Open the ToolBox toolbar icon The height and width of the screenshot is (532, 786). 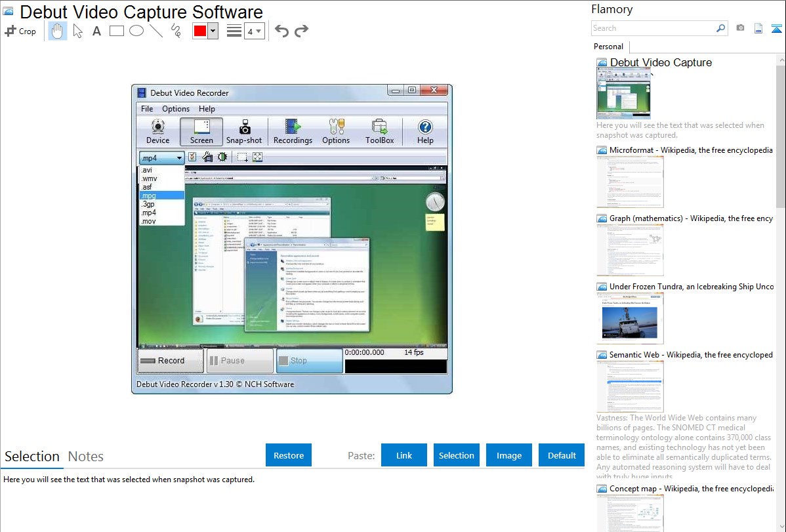click(x=379, y=131)
